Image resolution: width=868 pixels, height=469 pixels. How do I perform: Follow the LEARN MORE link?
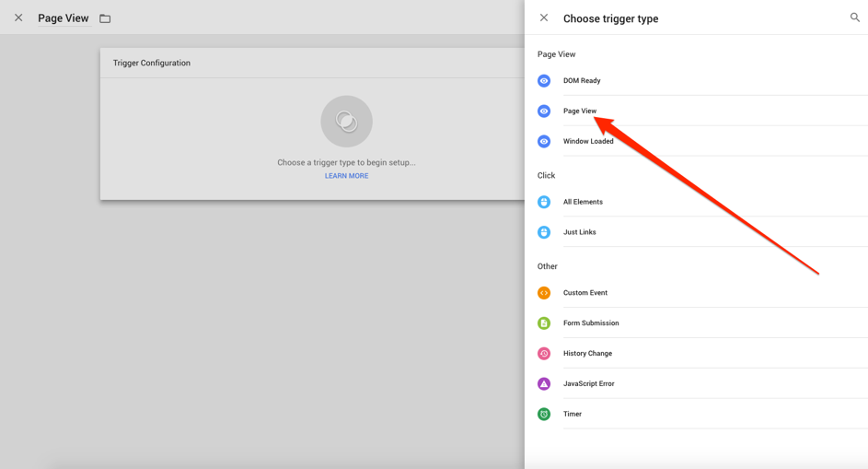(346, 176)
